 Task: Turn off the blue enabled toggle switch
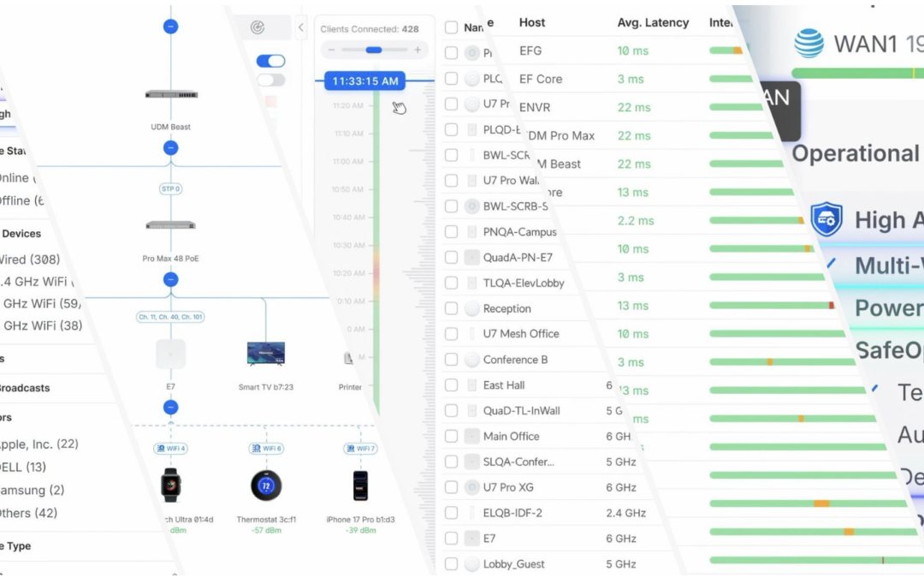coord(271,61)
